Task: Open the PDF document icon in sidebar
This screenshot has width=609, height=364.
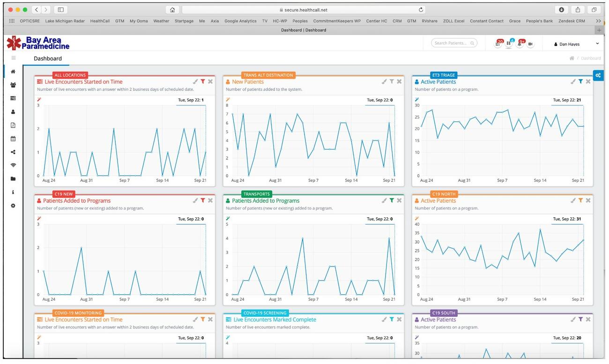Action: tap(13, 125)
